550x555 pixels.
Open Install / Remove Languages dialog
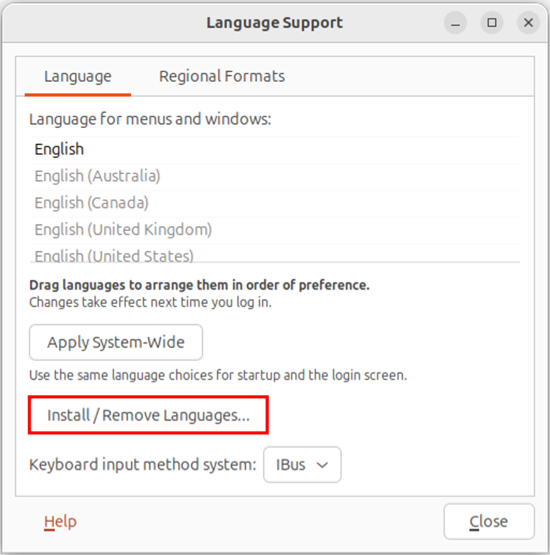148,415
